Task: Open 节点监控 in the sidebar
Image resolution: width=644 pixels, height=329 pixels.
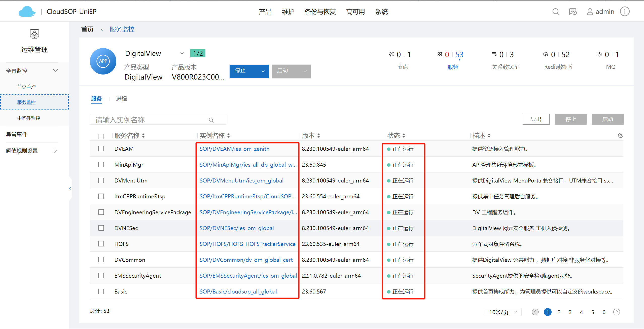Action: (x=26, y=86)
